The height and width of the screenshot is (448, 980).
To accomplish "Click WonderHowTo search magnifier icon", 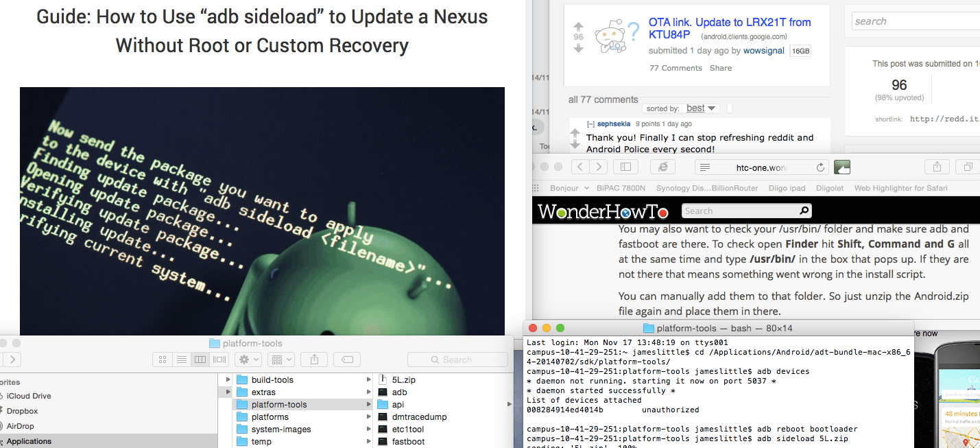I will pos(804,211).
